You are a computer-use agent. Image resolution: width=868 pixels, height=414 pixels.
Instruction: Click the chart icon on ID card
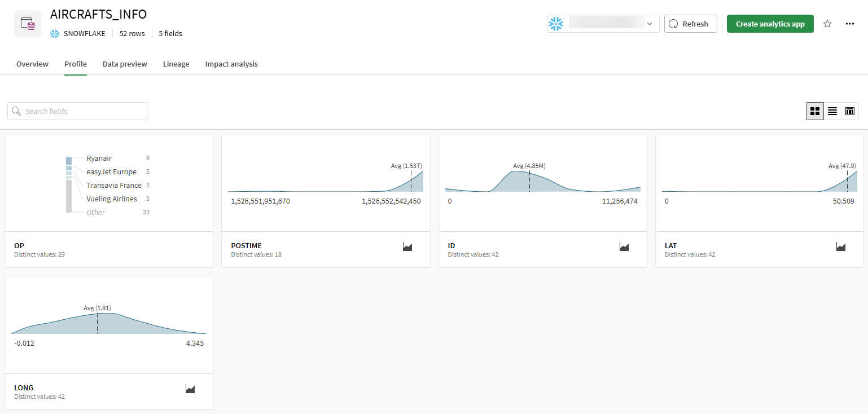click(624, 246)
